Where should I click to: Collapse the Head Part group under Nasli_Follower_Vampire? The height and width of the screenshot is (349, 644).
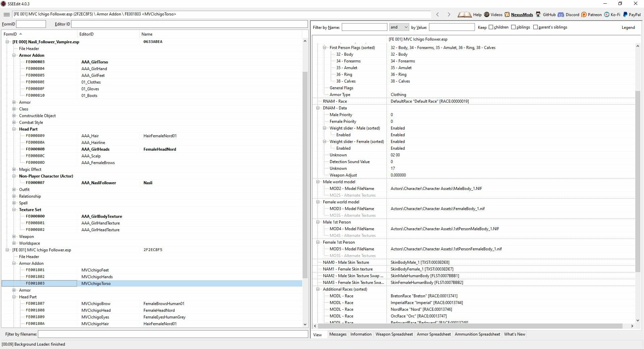14,129
